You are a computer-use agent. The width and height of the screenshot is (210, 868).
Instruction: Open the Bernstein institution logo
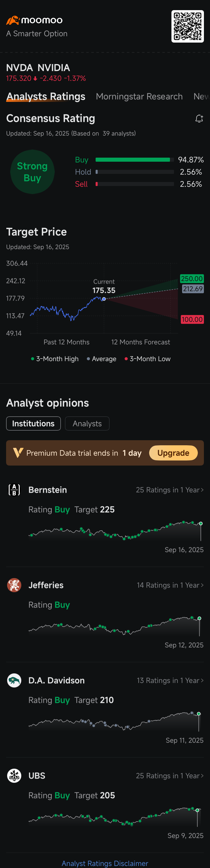pyautogui.click(x=14, y=490)
